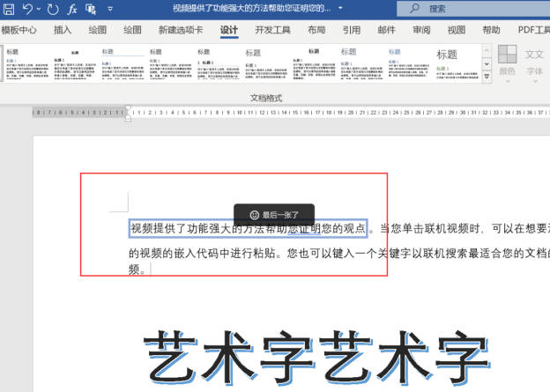Open the Undo history dropdown arrow
Screen dimensions: 550x392
click(x=39, y=9)
